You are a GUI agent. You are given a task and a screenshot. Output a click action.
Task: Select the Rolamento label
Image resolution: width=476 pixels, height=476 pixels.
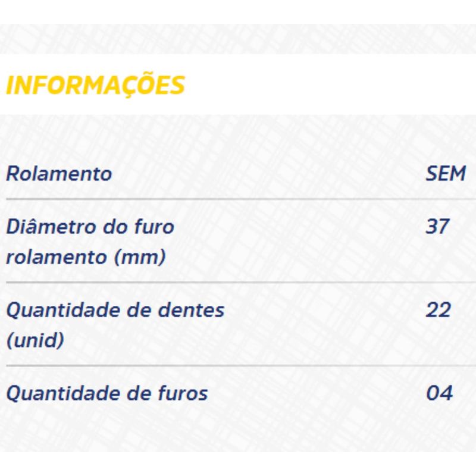59,174
